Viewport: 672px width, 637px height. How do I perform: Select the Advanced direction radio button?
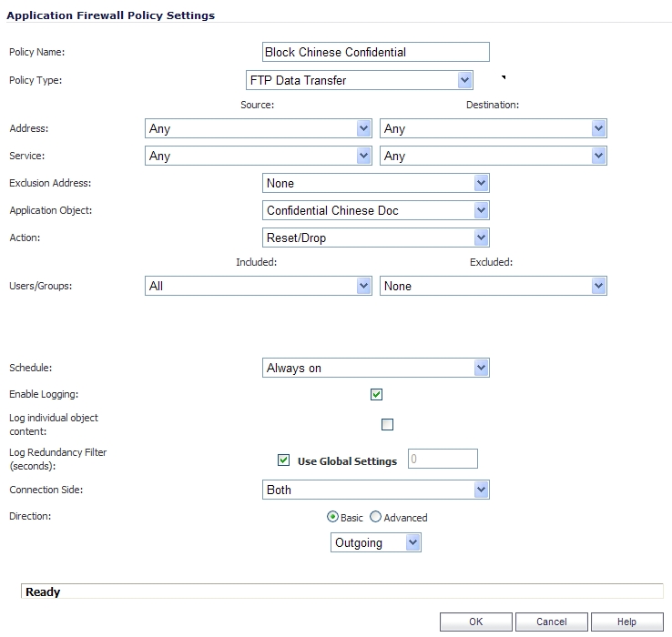click(375, 517)
